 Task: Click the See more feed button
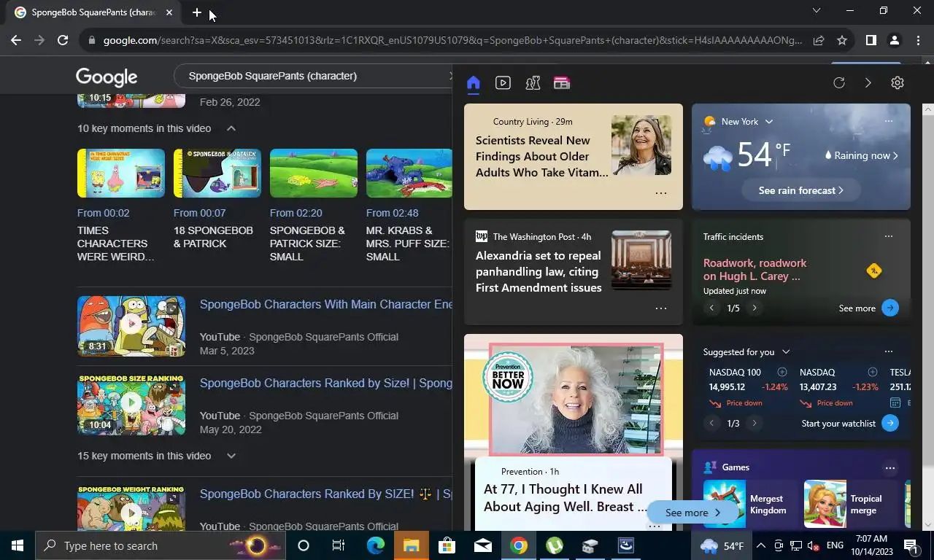pyautogui.click(x=692, y=513)
